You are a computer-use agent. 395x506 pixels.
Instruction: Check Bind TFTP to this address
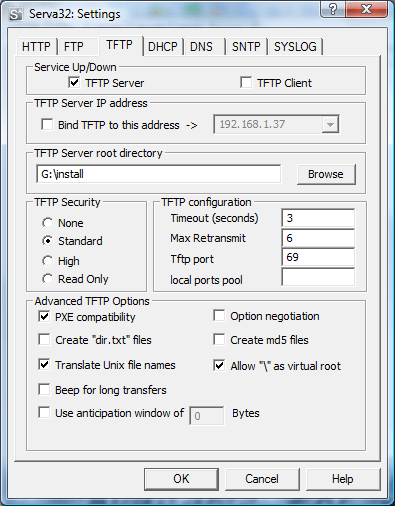(x=47, y=125)
